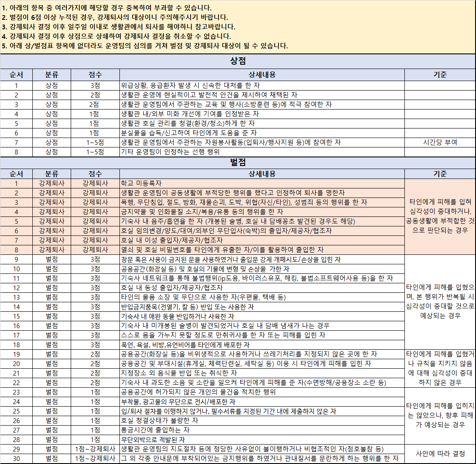
Task: Click cell starting '열쇠 및 호실 비밀번호를 타인에게 유출한 자'
Action: pos(262,250)
